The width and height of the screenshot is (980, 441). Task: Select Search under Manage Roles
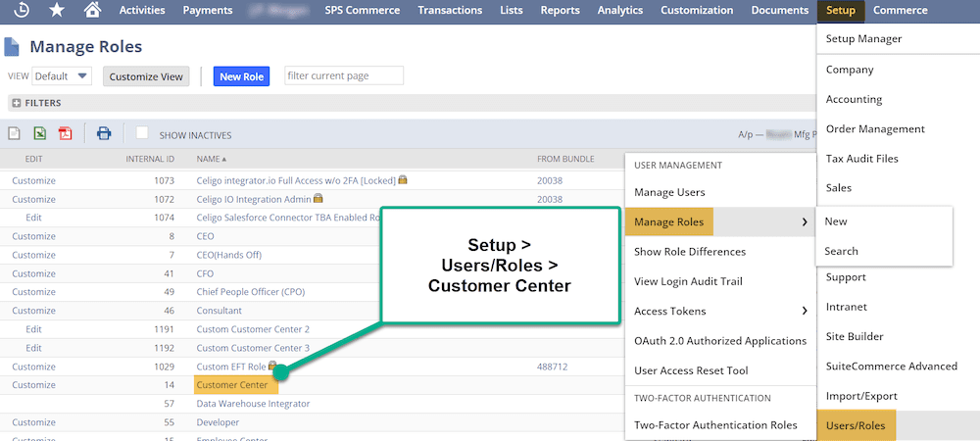(x=841, y=251)
